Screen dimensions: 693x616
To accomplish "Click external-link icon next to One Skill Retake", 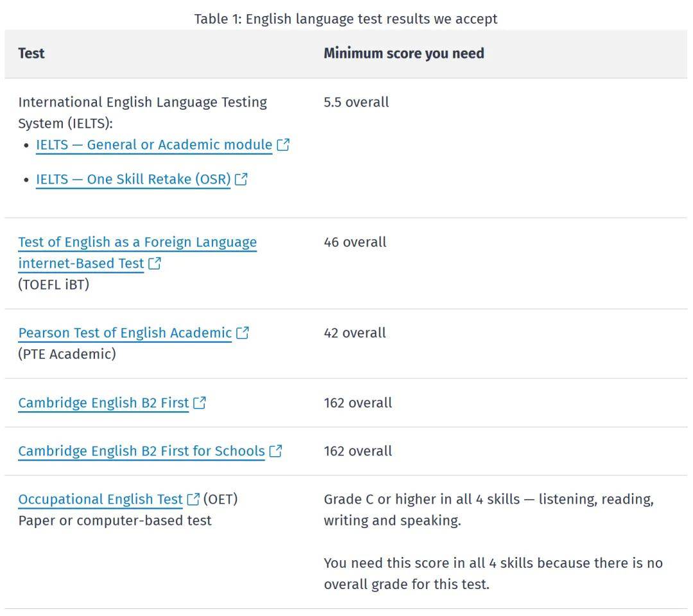I will [241, 180].
